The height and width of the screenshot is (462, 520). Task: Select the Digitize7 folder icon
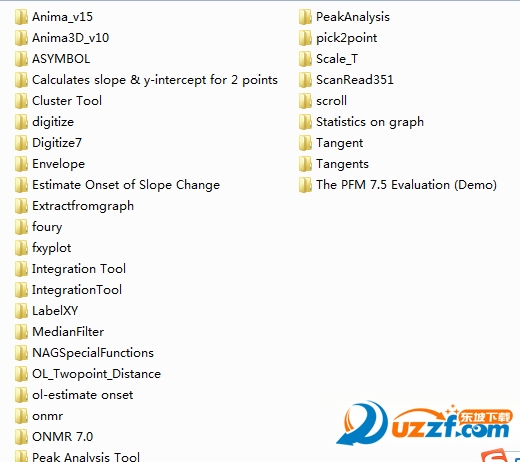tap(21, 143)
